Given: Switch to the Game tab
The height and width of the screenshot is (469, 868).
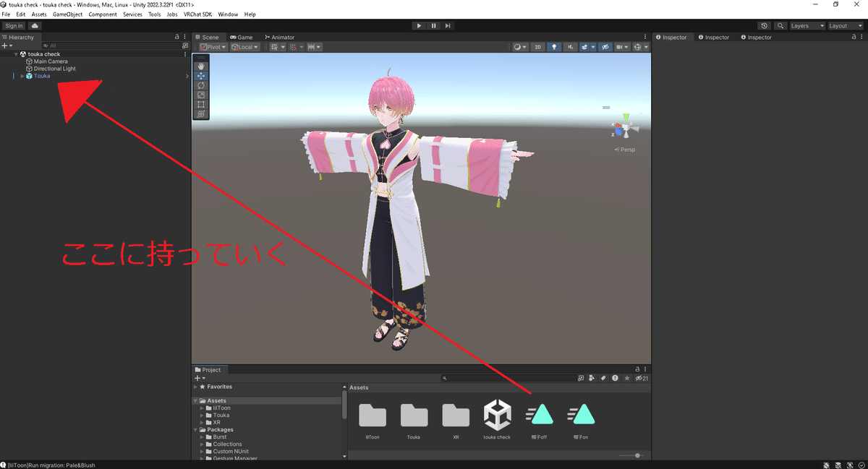Looking at the screenshot, I should (x=239, y=37).
